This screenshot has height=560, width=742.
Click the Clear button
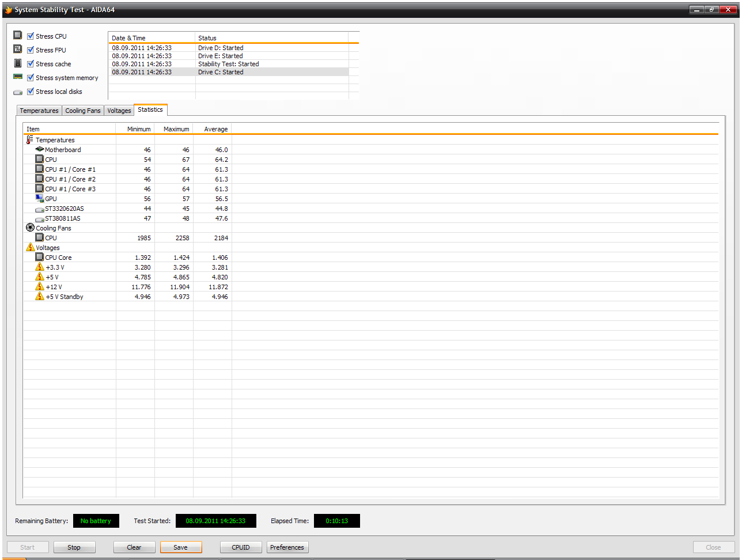click(x=134, y=547)
